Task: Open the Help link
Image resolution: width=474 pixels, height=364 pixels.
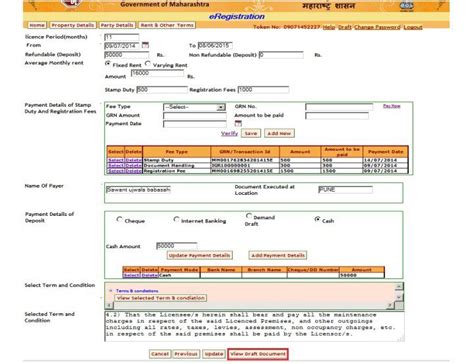Action: click(329, 27)
